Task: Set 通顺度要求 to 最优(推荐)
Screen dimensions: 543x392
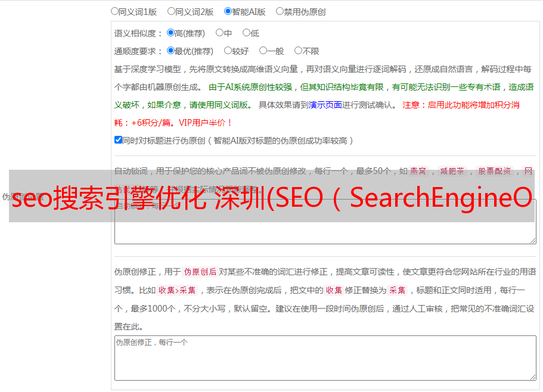Action: click(170, 51)
